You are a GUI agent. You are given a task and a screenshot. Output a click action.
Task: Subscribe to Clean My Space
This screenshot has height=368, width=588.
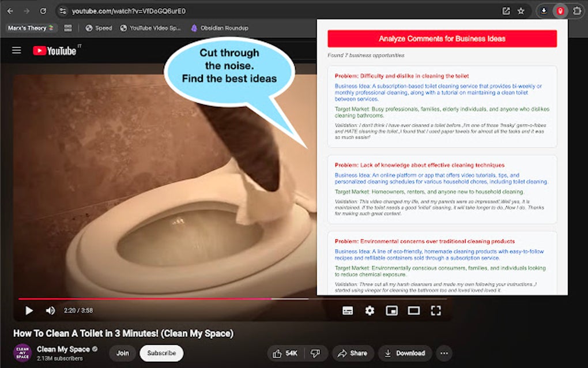[161, 353]
